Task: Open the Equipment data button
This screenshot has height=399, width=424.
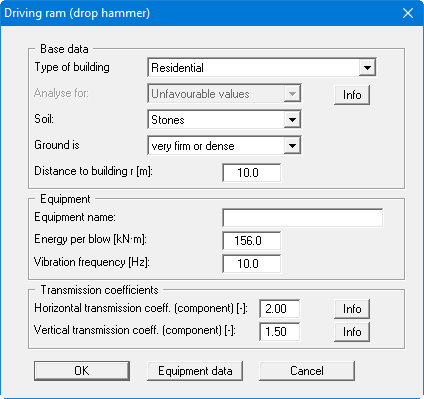Action: 195,371
